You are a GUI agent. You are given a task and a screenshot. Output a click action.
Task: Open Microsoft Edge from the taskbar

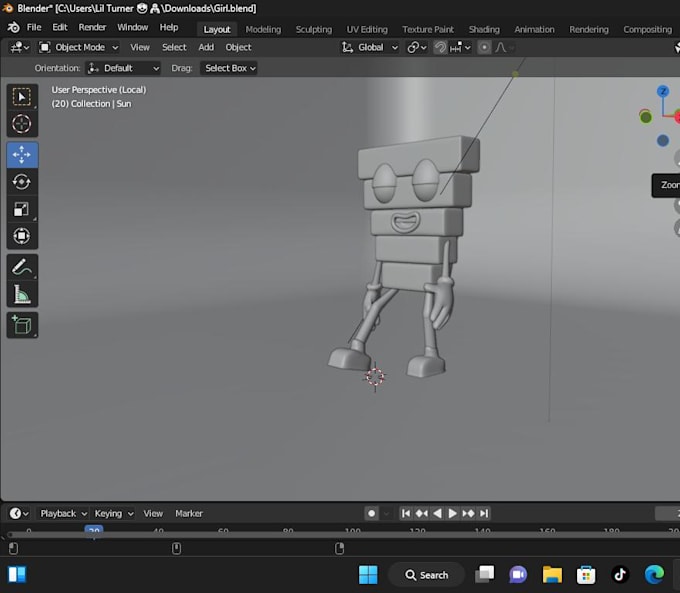[x=654, y=575]
